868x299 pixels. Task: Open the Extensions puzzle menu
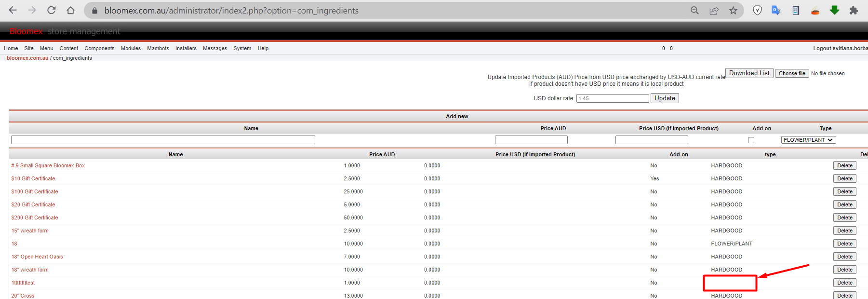[x=854, y=10]
